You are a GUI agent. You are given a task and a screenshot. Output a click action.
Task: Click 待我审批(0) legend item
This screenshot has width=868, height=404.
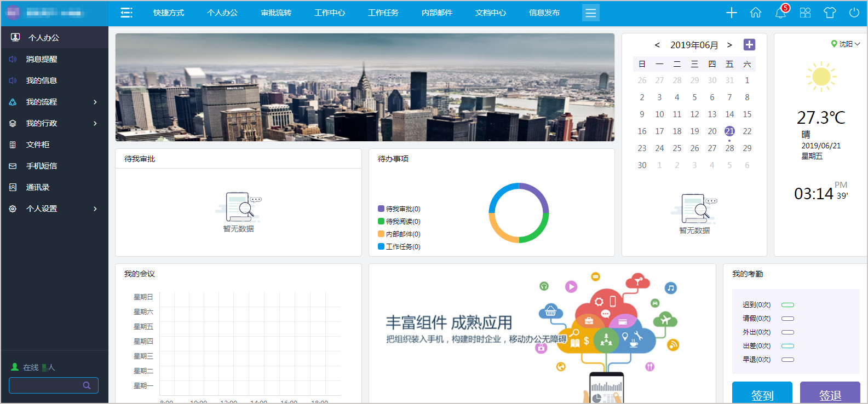(399, 209)
